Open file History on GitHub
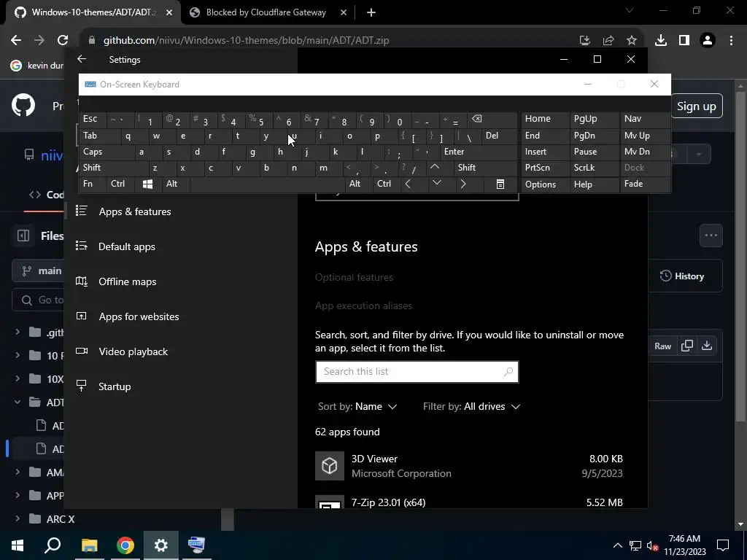 click(682, 276)
